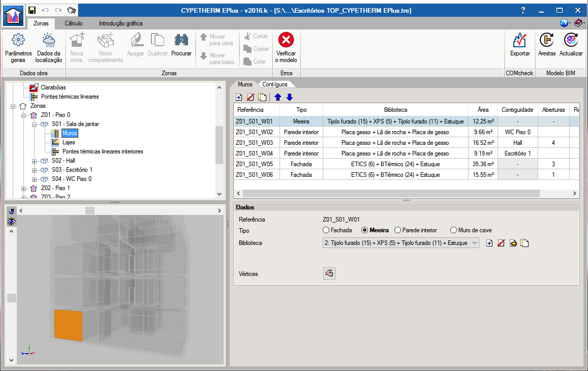This screenshot has height=371, width=588.
Task: Reset 3D view rotation icon
Action: click(x=12, y=211)
